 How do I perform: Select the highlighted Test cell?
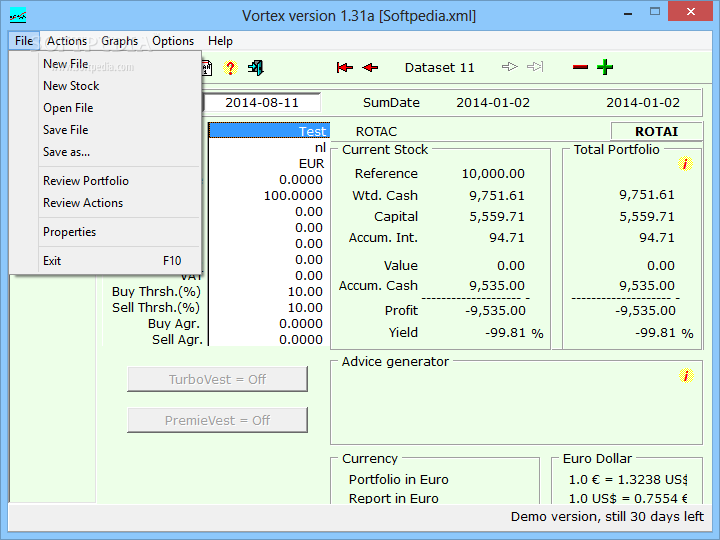[269, 131]
